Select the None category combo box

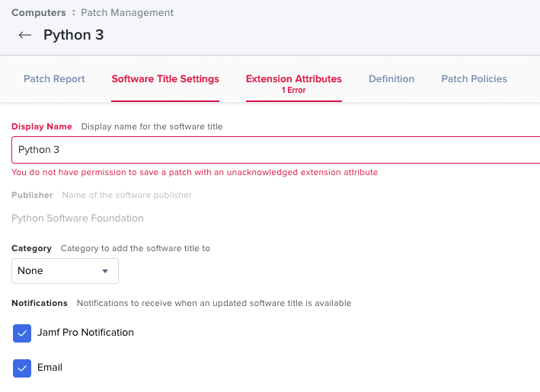coord(65,271)
